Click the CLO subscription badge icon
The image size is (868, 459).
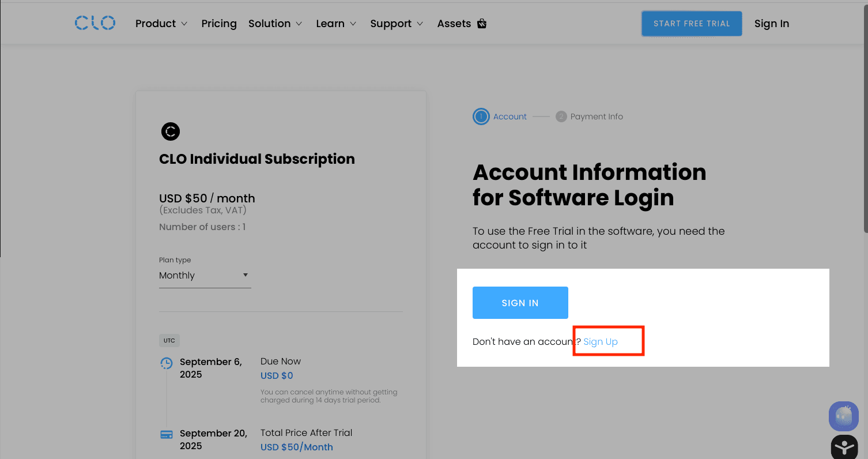point(171,131)
